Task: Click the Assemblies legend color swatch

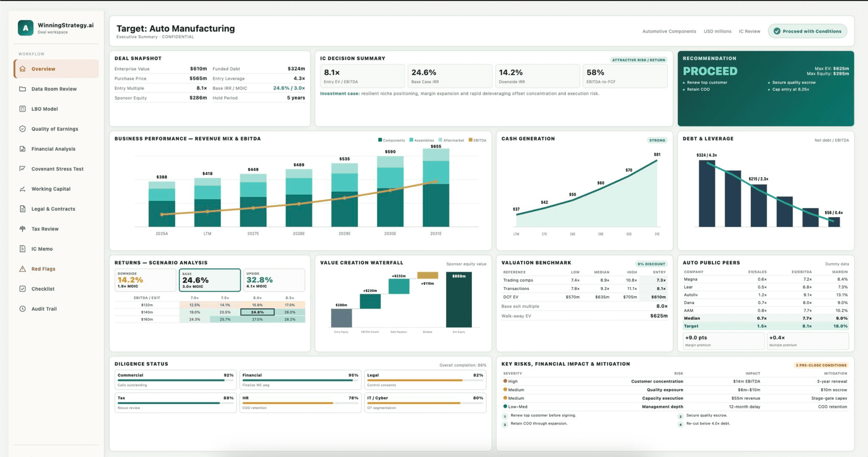Action: click(x=411, y=140)
